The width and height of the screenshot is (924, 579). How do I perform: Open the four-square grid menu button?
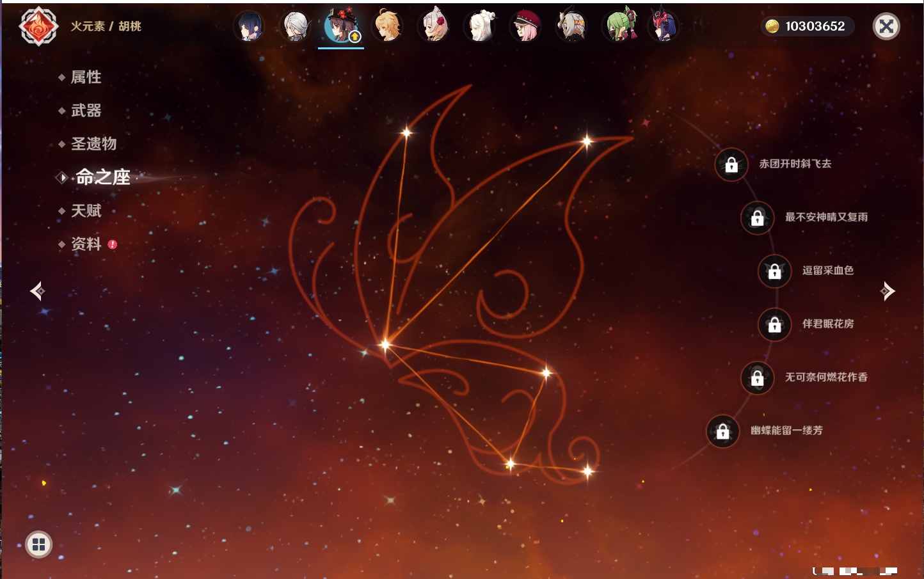click(x=38, y=544)
